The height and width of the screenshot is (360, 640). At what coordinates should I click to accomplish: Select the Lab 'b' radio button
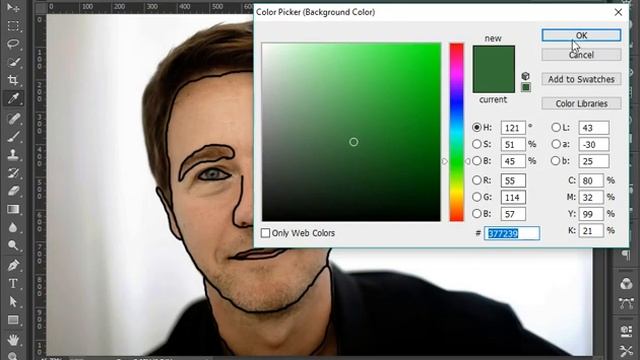click(556, 161)
